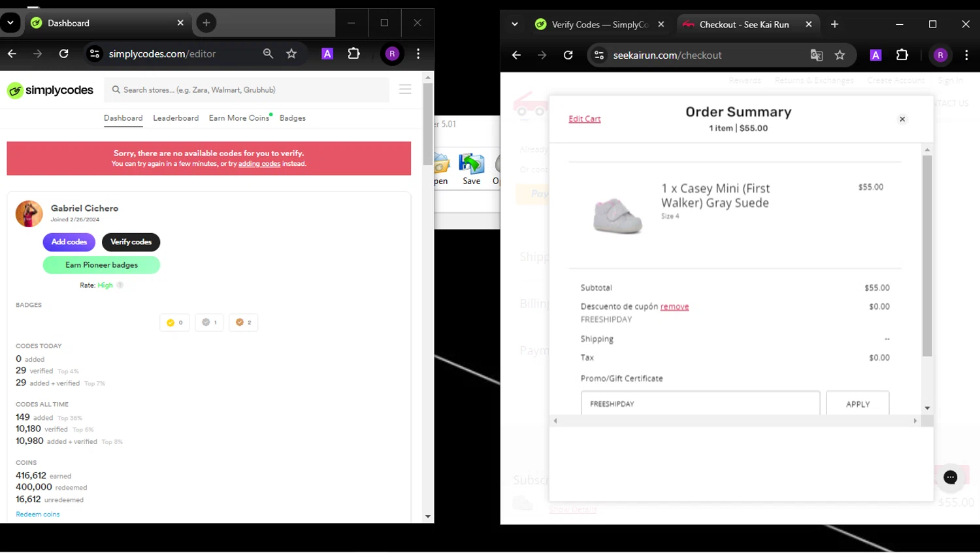Image resolution: width=980 pixels, height=553 pixels.
Task: Close the Checkout - See Kai Run tab
Action: point(809,24)
